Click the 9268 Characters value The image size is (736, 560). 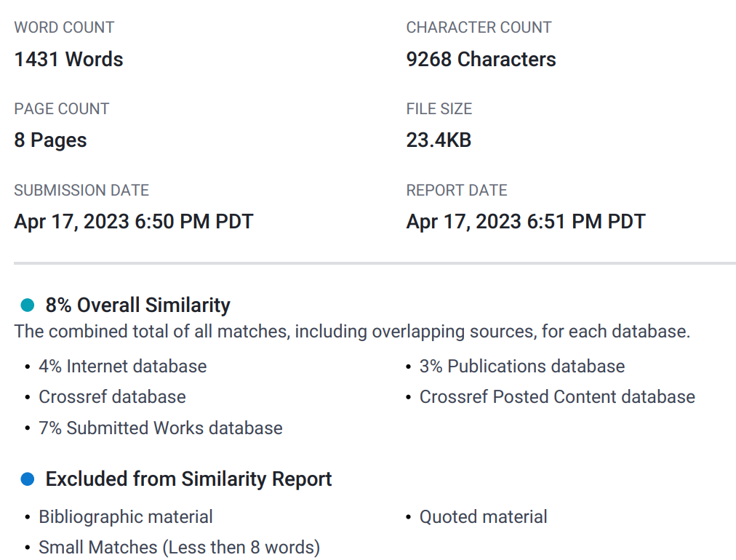(x=481, y=59)
